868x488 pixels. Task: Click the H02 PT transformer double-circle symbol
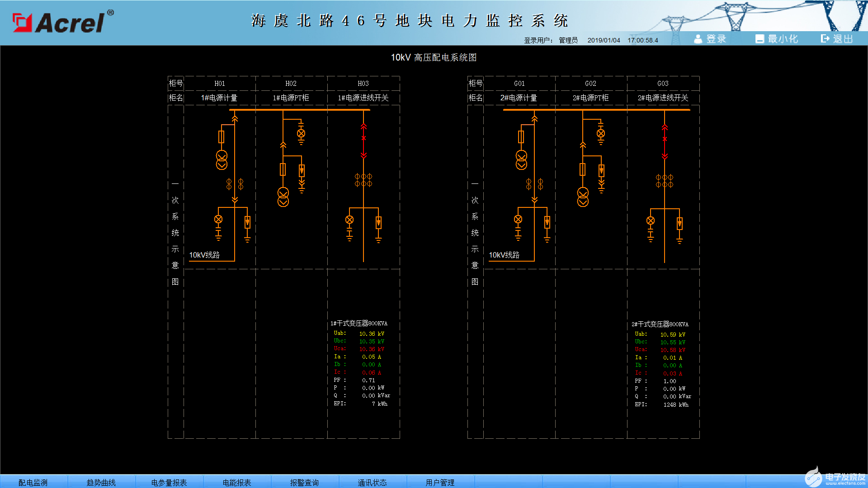pyautogui.click(x=283, y=197)
